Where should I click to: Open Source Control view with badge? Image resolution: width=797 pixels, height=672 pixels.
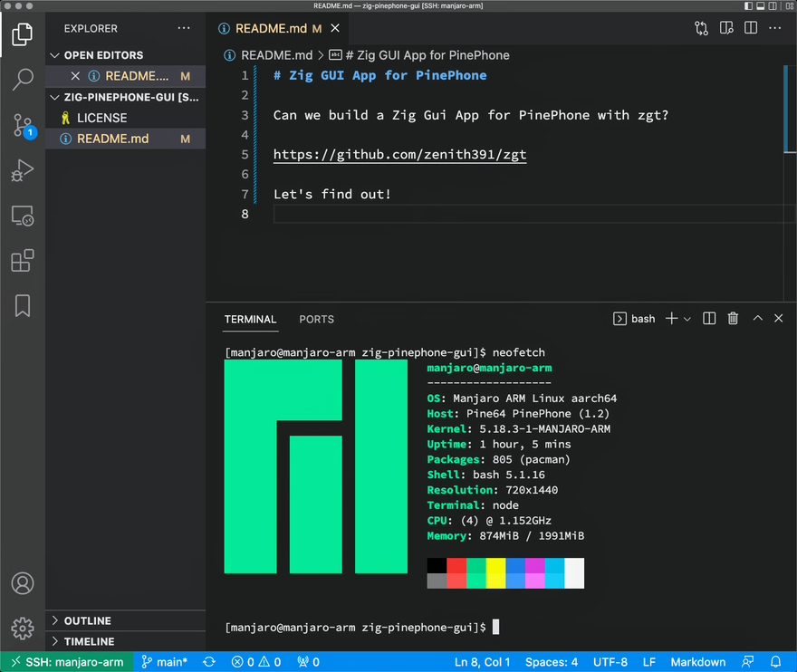click(23, 125)
